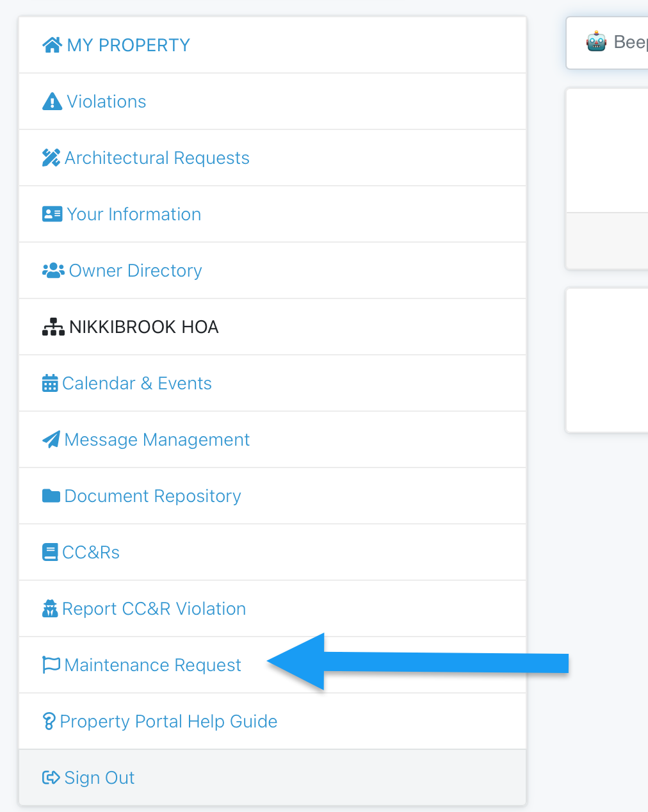Click the Maintenance Request flag icon
Screen dimensions: 648x812
[x=51, y=665]
